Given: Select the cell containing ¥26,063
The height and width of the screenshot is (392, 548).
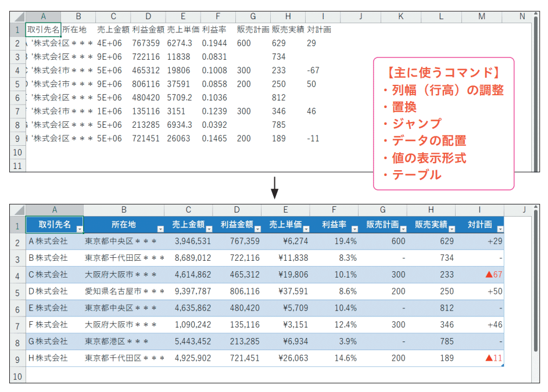Looking at the screenshot, I should (291, 358).
